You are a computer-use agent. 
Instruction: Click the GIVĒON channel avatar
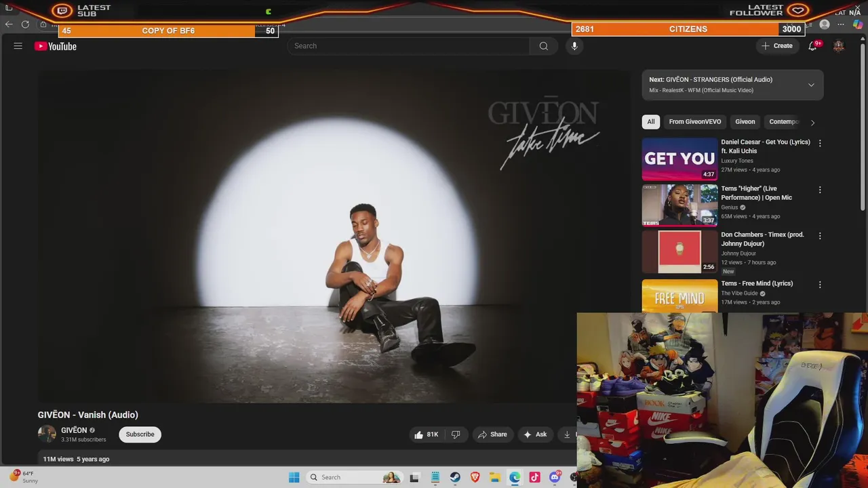click(47, 434)
